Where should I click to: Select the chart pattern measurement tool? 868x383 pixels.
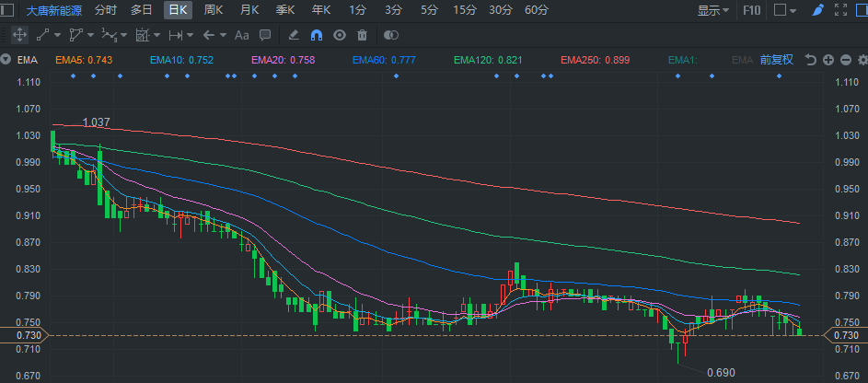143,35
